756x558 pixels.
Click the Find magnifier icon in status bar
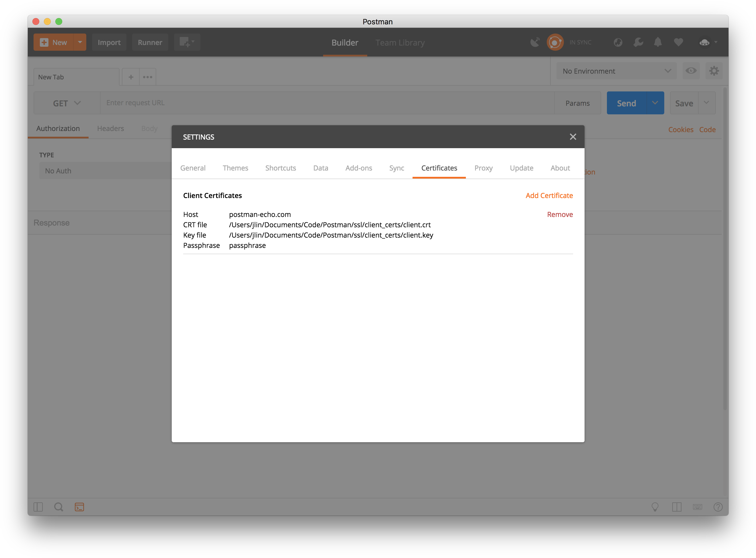tap(58, 507)
